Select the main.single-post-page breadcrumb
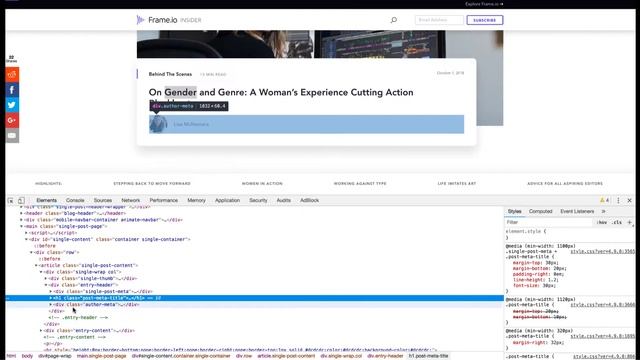The height and width of the screenshot is (360, 640). point(102,356)
